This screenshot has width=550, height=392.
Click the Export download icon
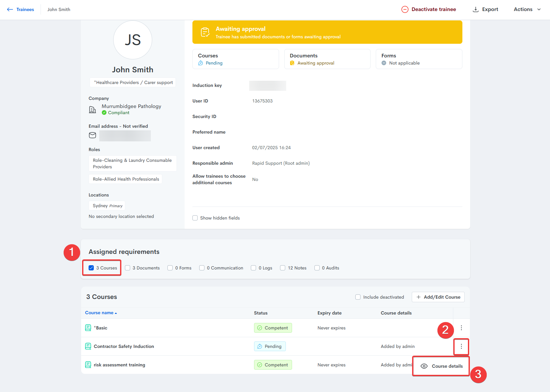[475, 9]
